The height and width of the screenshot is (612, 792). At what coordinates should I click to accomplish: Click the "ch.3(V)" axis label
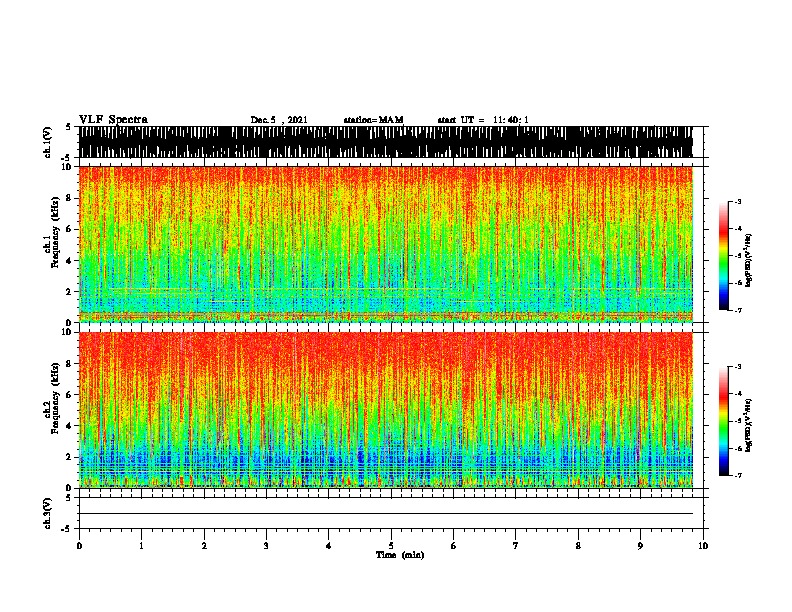click(48, 513)
